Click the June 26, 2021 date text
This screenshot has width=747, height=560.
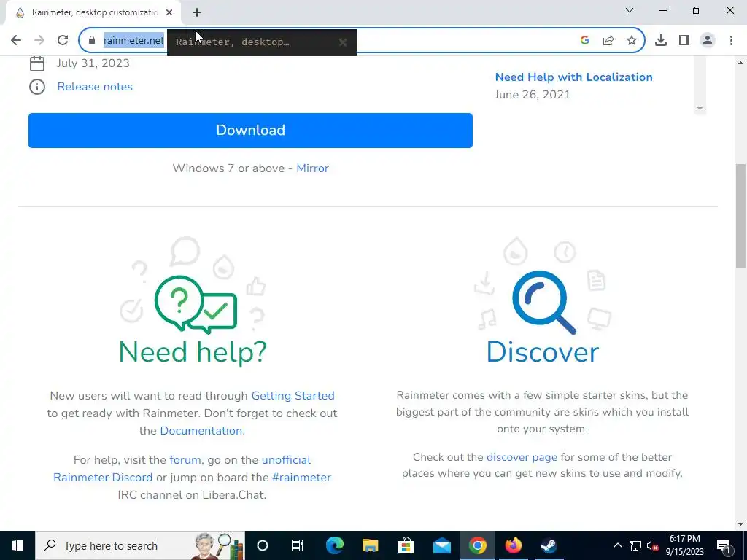pyautogui.click(x=533, y=95)
